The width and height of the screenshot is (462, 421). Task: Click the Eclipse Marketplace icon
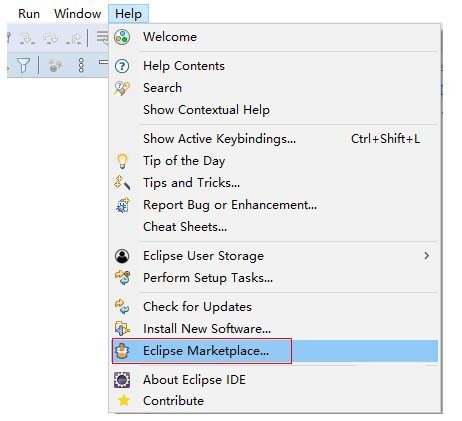point(122,351)
